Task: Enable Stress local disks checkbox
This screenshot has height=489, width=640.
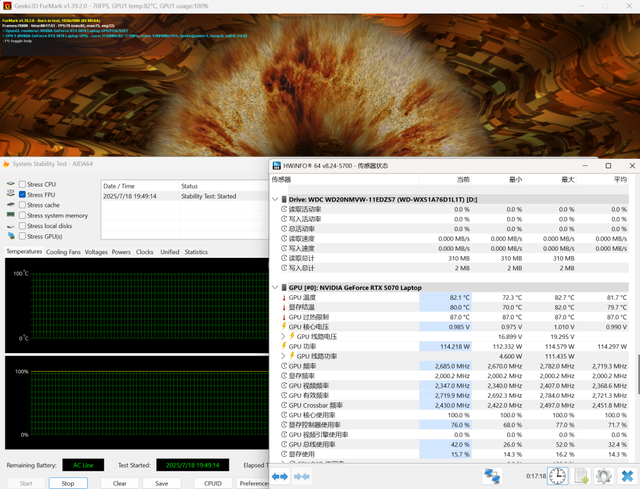Action: click(22, 226)
